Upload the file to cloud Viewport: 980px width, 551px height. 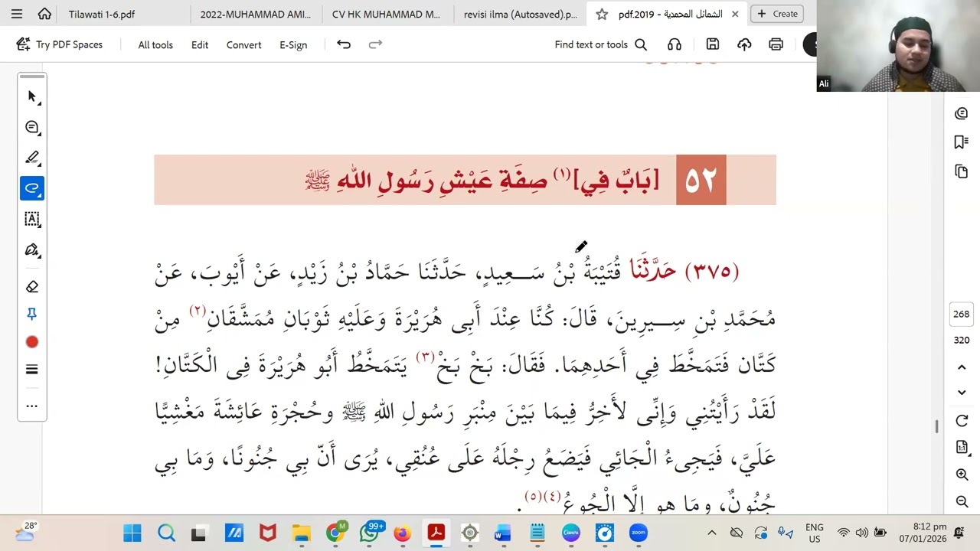point(744,44)
